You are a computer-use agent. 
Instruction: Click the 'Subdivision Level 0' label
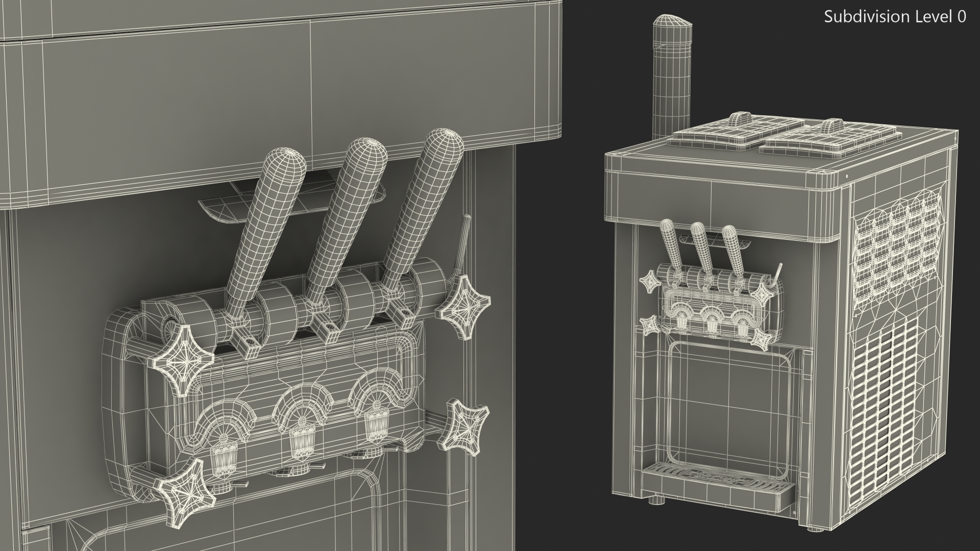tap(895, 17)
